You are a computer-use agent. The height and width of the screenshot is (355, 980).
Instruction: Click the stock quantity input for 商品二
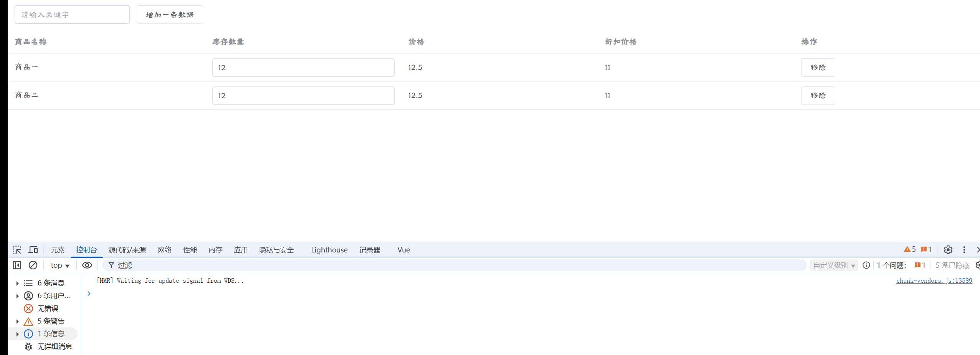coord(303,96)
